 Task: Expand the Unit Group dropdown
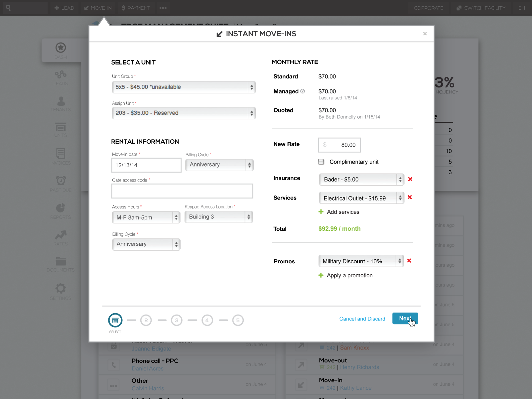pyautogui.click(x=184, y=87)
